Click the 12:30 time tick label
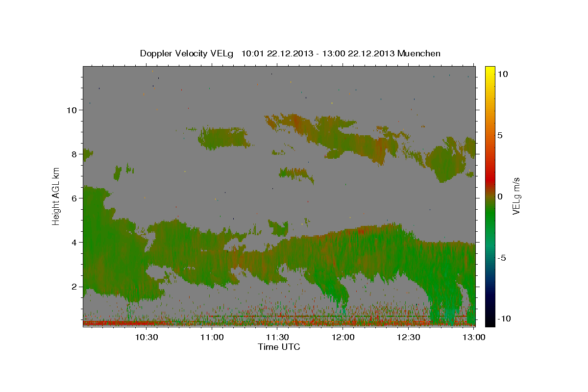Image resolution: width=588 pixels, height=392 pixels. pos(408,337)
